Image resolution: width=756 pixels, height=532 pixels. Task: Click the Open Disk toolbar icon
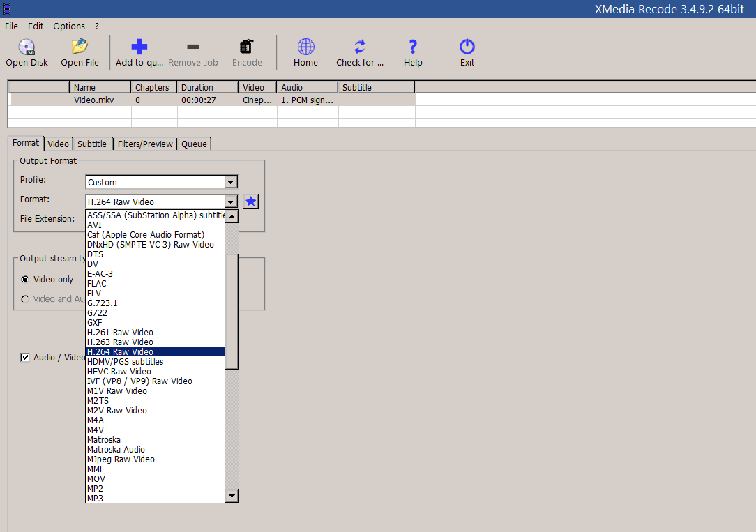[x=27, y=47]
